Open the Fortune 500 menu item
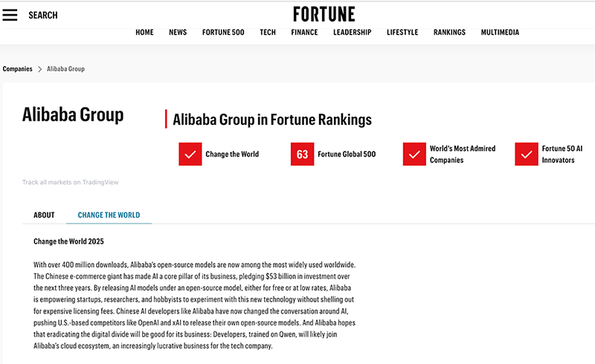 [x=223, y=33]
